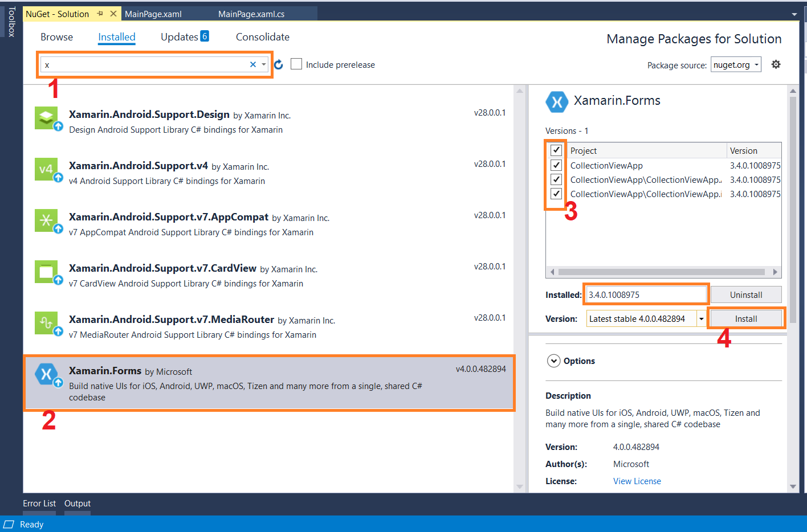Open the Version dropdown showing Latest stable
This screenshot has width=807, height=532.
click(x=702, y=318)
